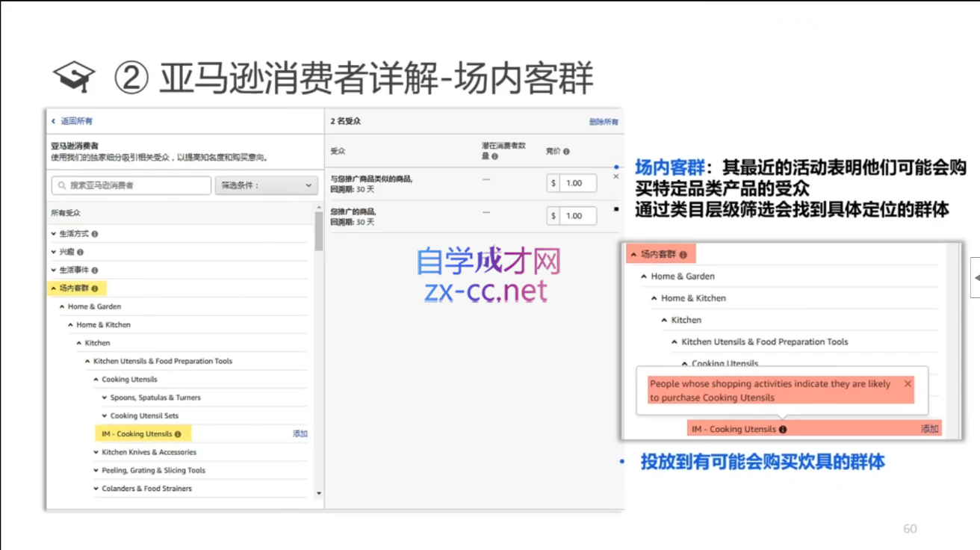Click the slide page number 60

910,529
